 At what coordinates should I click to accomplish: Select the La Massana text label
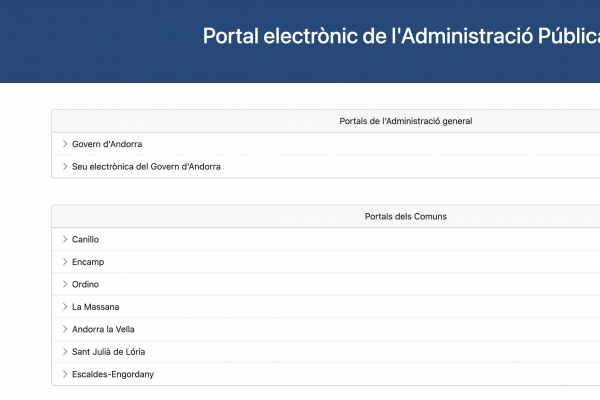pos(95,307)
